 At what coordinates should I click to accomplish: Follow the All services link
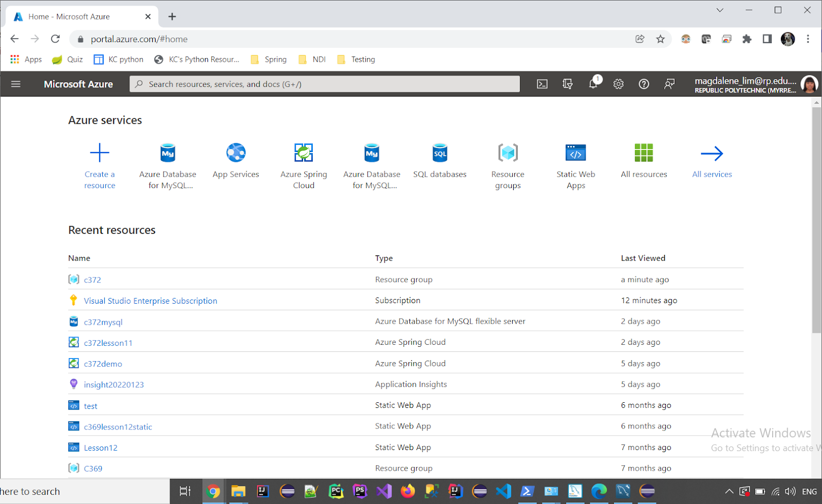point(712,174)
